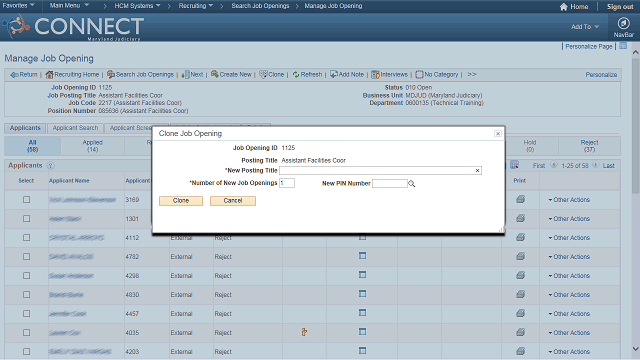Cancel the Clone Job Opening dialog
Viewport: 640px width, 360px height.
coord(233,201)
